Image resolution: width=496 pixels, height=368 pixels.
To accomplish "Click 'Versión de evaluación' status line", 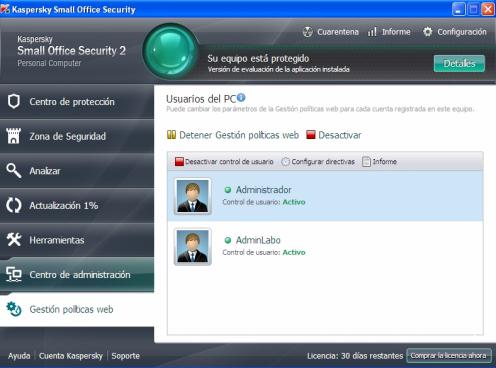I will pyautogui.click(x=278, y=69).
